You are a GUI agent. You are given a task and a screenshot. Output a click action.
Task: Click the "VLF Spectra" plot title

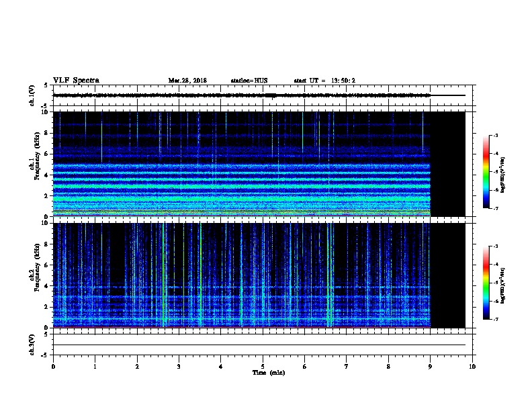[x=76, y=81]
